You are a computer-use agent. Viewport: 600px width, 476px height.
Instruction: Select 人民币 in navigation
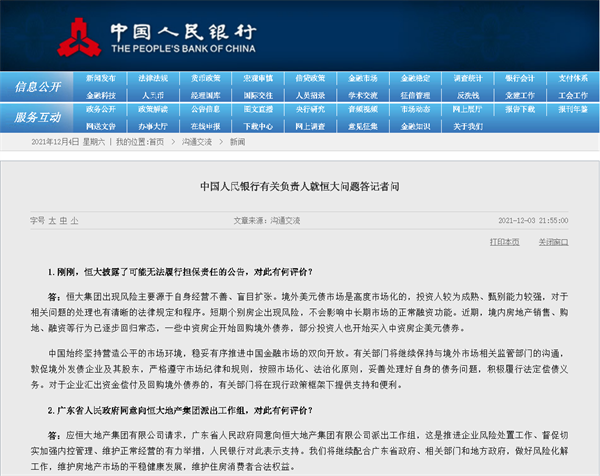153,95
